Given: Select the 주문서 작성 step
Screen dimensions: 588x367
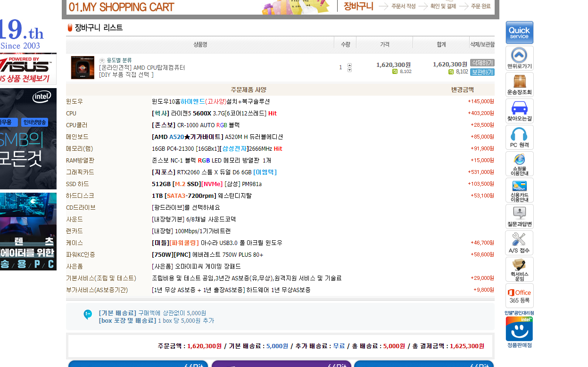Looking at the screenshot, I should (x=403, y=6).
